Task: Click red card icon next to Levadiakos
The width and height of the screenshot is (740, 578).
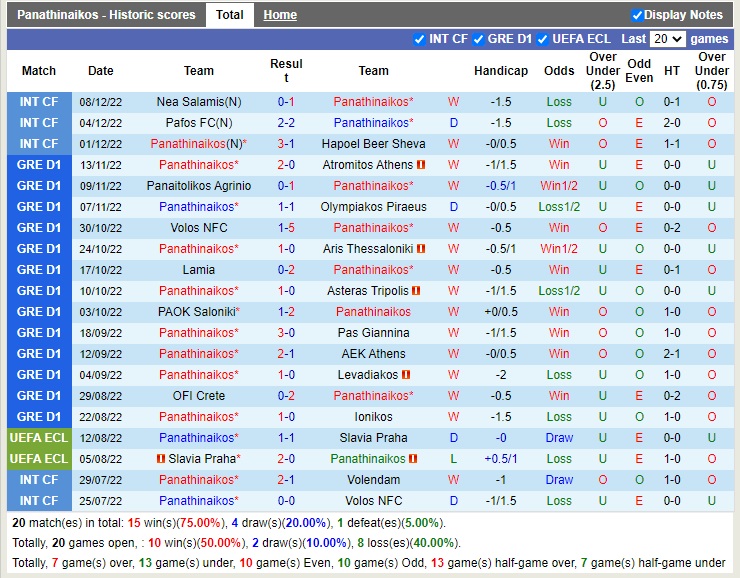Action: tap(407, 375)
